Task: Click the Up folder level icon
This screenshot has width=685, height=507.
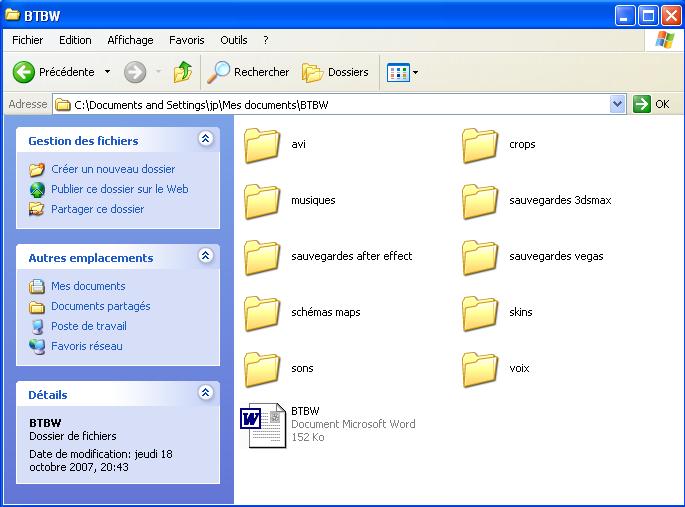Action: click(182, 72)
